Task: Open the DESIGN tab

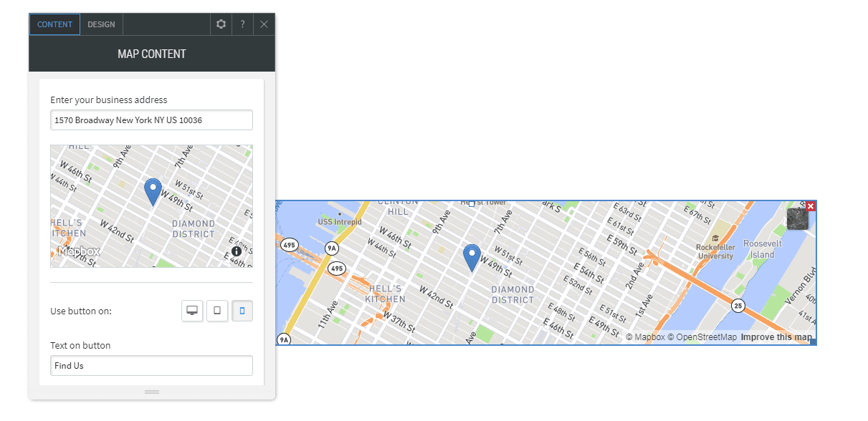Action: click(x=102, y=24)
